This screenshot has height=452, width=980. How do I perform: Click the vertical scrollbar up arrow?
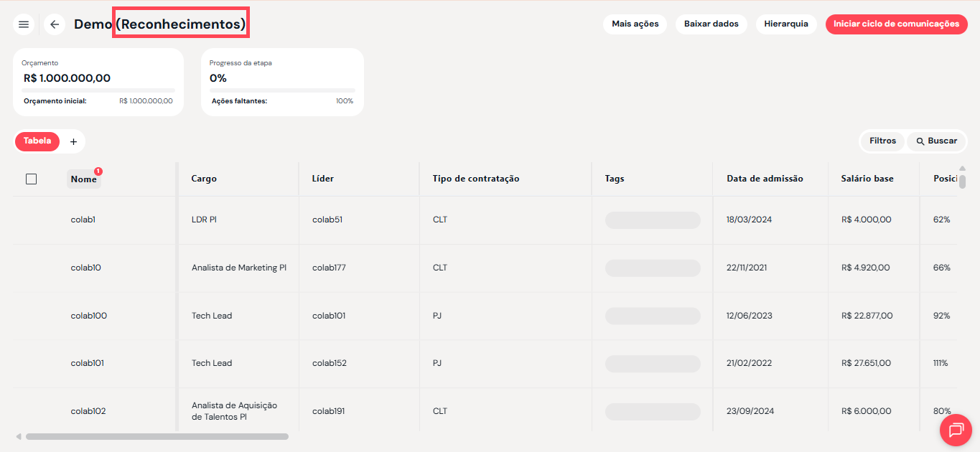click(x=962, y=169)
